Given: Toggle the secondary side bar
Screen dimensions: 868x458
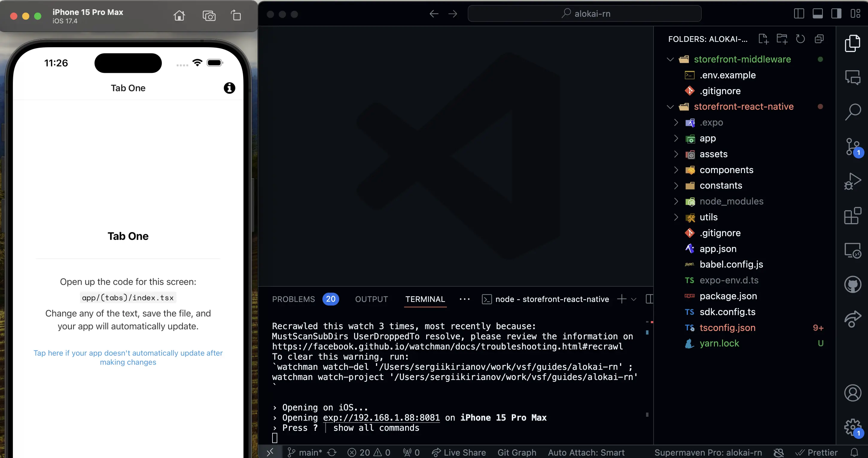Looking at the screenshot, I should pyautogui.click(x=836, y=13).
